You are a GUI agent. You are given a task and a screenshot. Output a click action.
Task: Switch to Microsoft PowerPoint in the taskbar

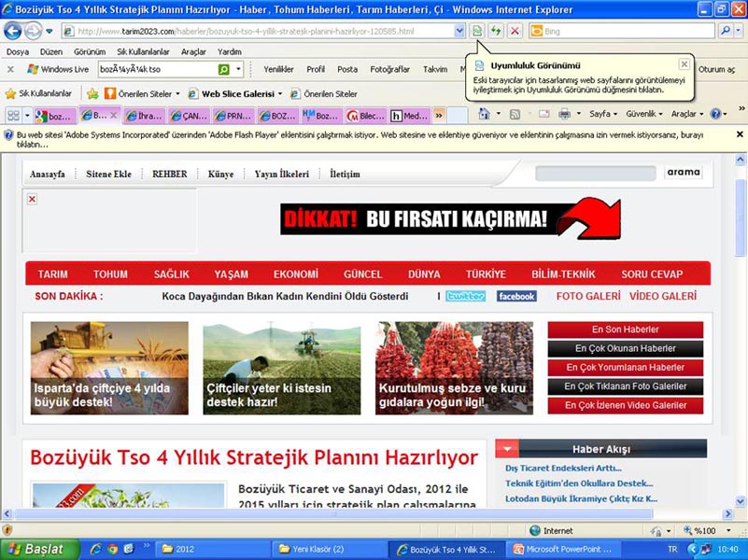click(562, 549)
